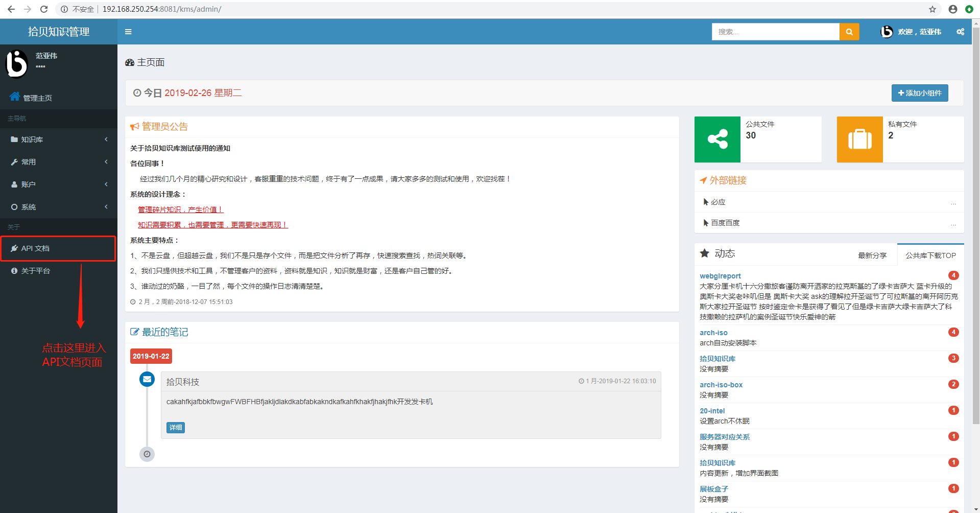The image size is (980, 513).
Task: Click the user icon for 账户
Action: click(14, 184)
